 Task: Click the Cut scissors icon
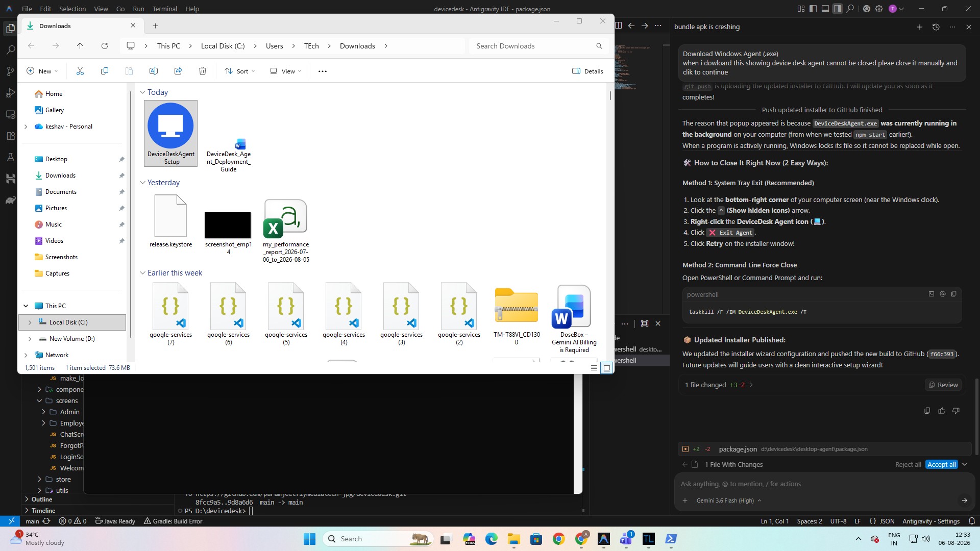click(80, 71)
